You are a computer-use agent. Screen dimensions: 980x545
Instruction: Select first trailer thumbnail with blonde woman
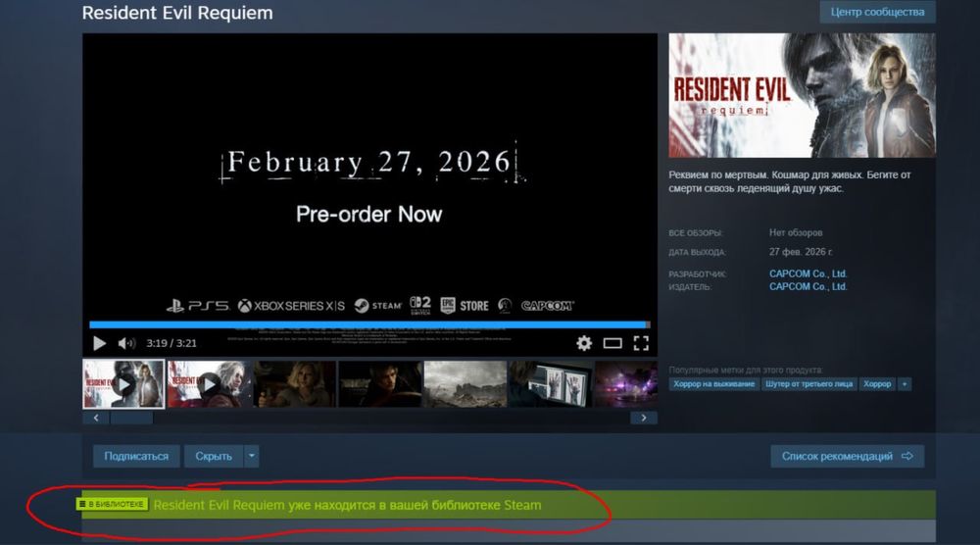123,383
